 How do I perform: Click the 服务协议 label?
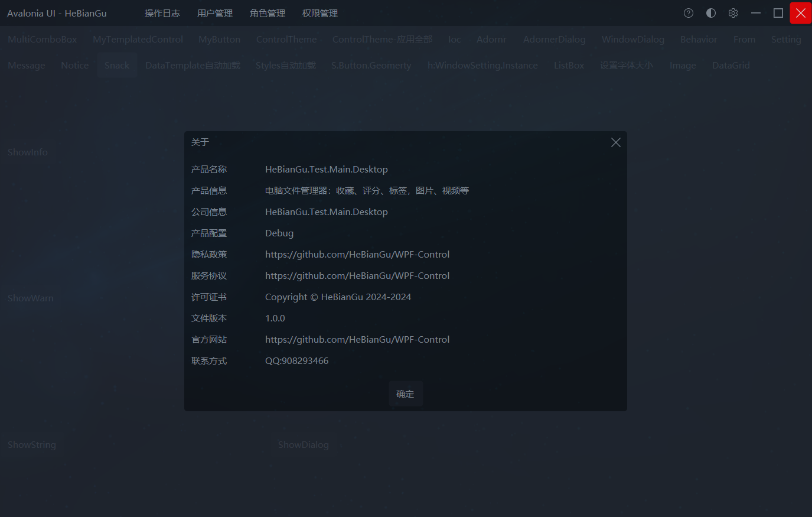pyautogui.click(x=209, y=276)
